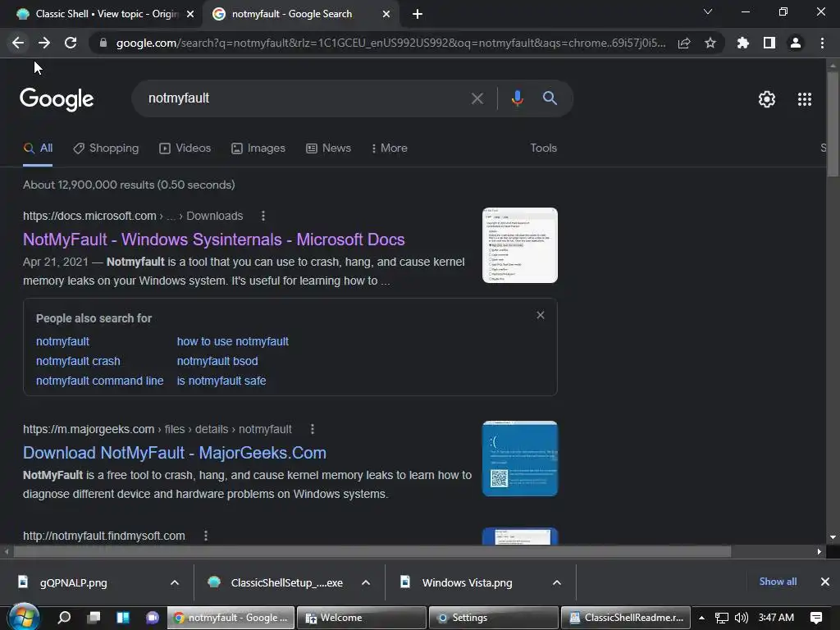Open the Windows Vista.png download
Viewport: 840px width, 630px height.
click(x=467, y=583)
